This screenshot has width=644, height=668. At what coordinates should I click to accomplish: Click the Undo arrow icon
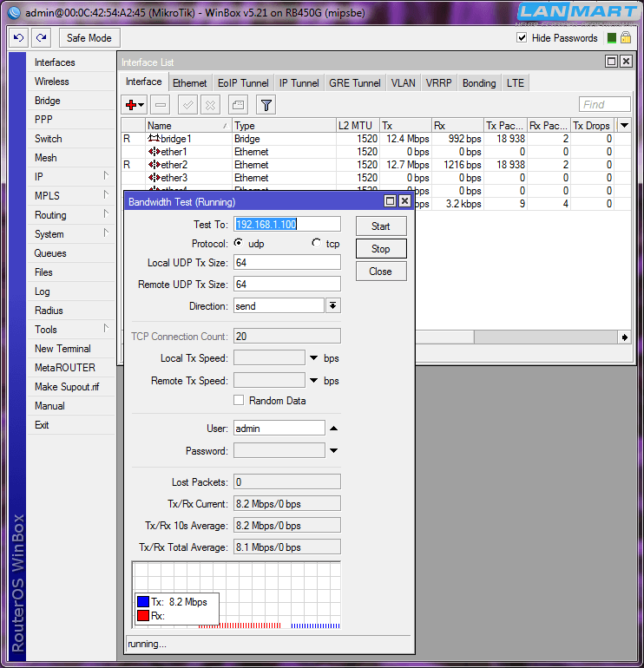click(x=19, y=38)
